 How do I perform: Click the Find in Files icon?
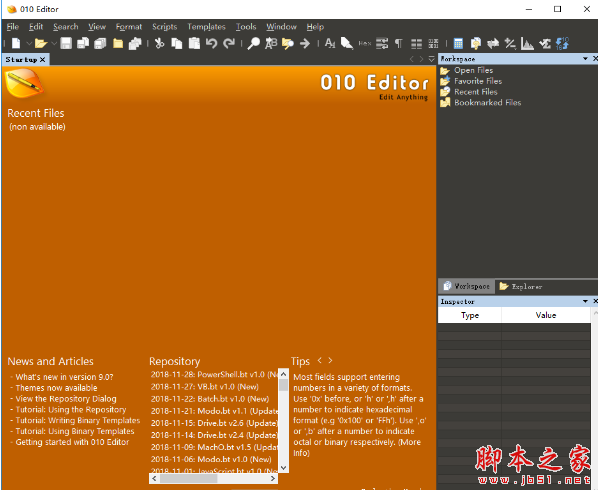coord(288,43)
